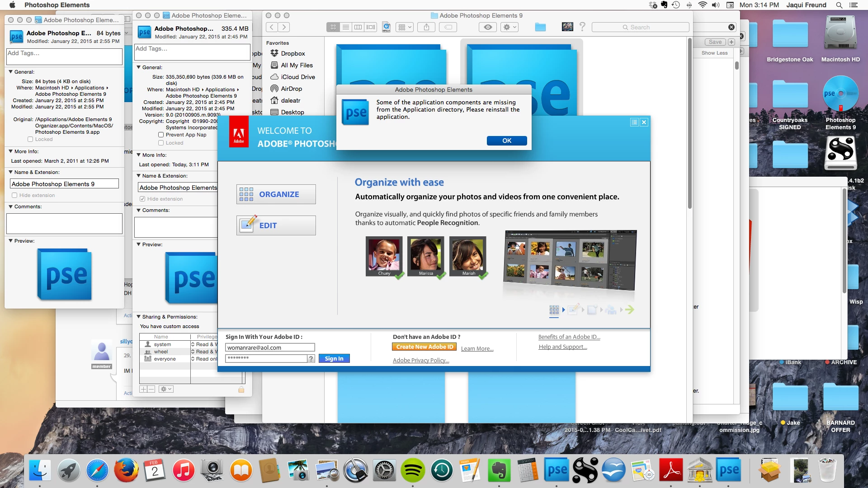Toggle Hide extension checkbox in left info window
This screenshot has height=488, width=868.
[14, 195]
